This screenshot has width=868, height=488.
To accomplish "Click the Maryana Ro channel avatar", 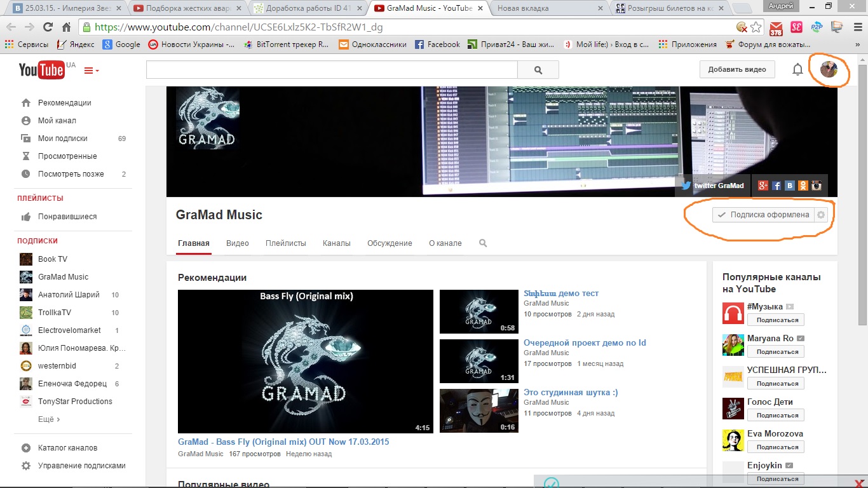I will point(733,345).
